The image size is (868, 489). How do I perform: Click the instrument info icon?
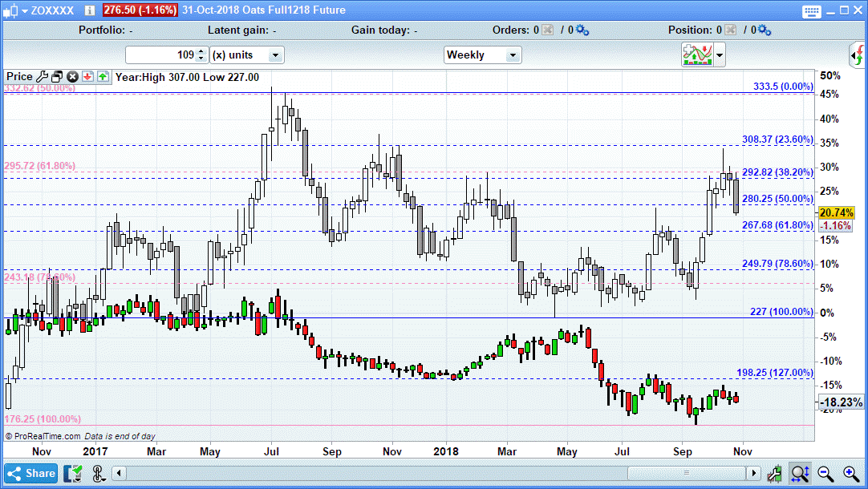click(89, 10)
